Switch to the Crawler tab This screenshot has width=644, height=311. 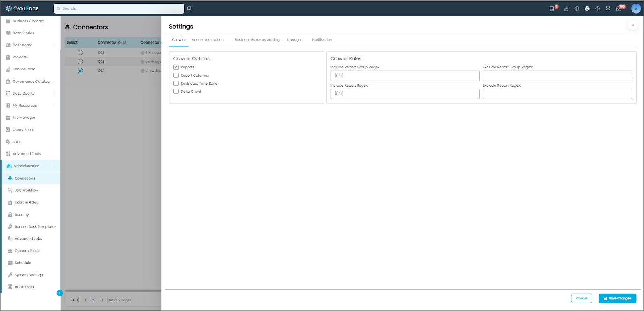click(179, 40)
